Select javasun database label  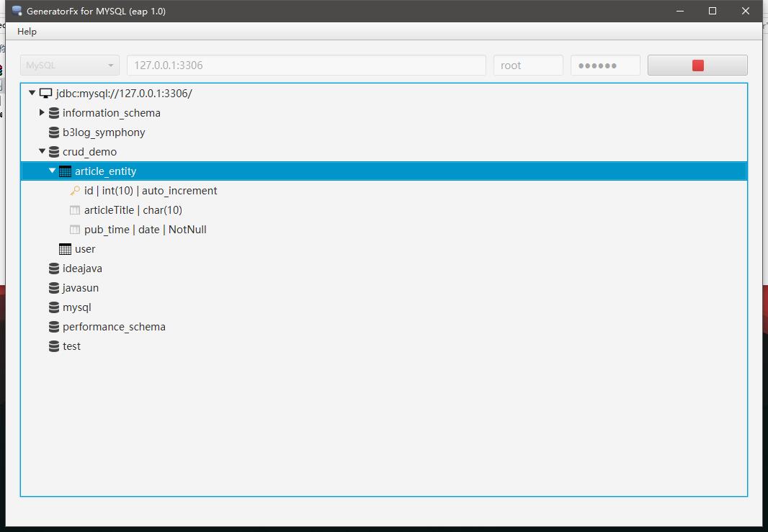(x=80, y=288)
